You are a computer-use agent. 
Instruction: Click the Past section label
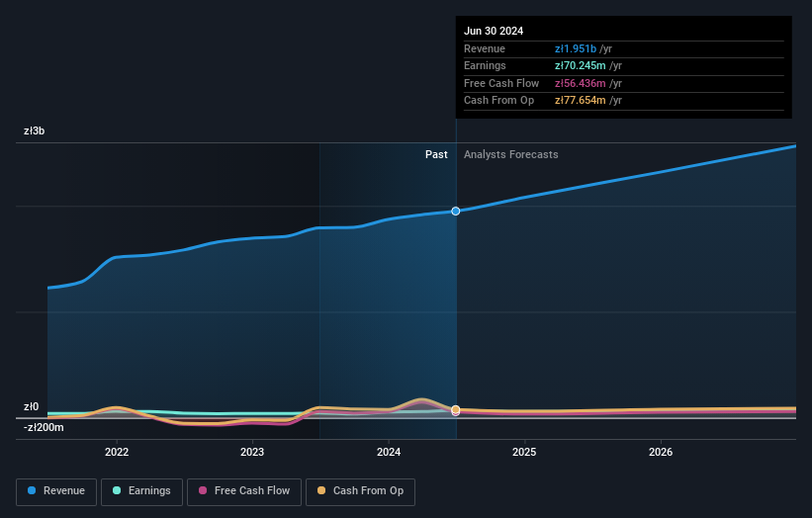point(436,155)
